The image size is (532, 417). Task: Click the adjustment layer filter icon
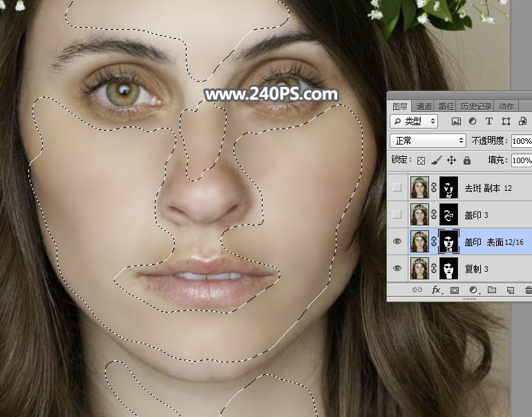[x=473, y=121]
